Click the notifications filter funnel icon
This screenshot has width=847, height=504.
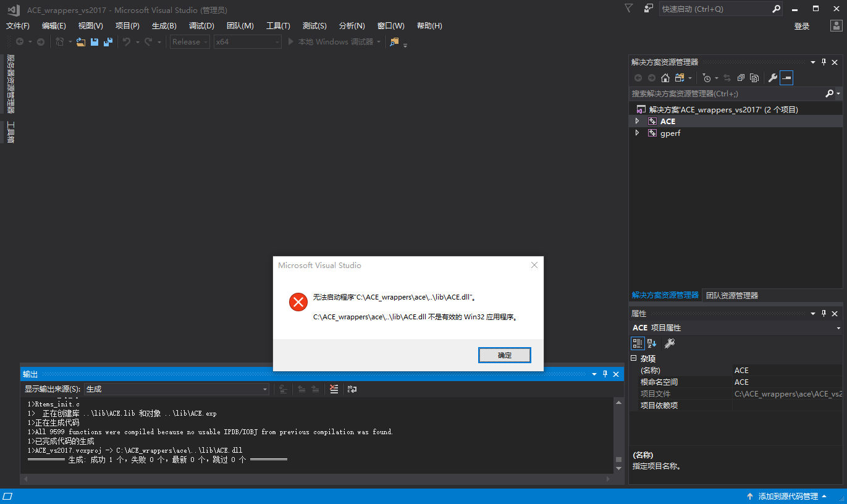[x=629, y=9]
